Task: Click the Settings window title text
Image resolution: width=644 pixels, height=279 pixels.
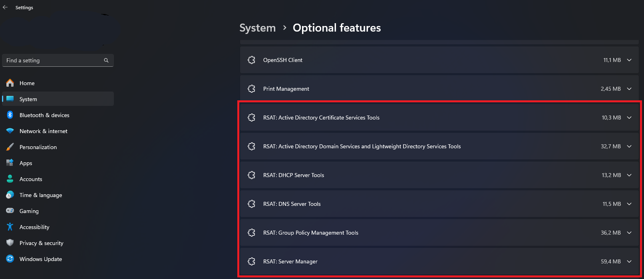Action: (24, 8)
